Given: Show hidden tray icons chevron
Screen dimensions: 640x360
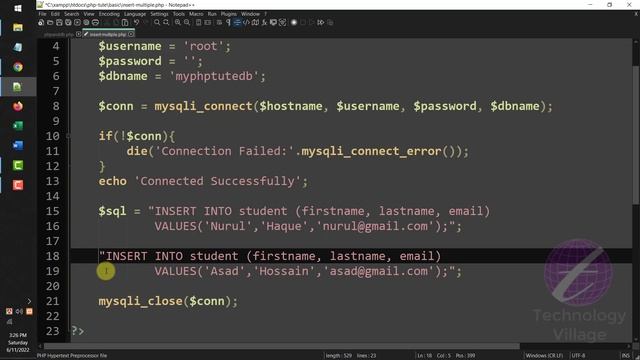Looking at the screenshot, I should [29, 301].
